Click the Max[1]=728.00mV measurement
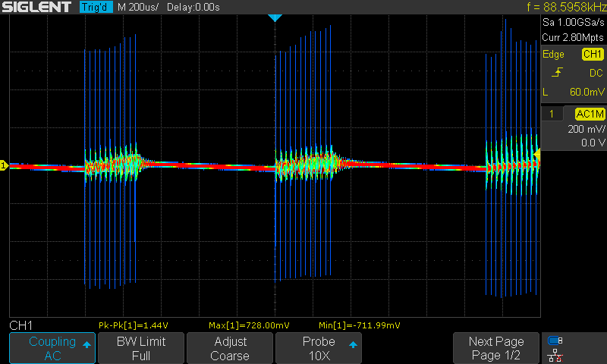Image resolution: width=607 pixels, height=364 pixels. pos(249,325)
